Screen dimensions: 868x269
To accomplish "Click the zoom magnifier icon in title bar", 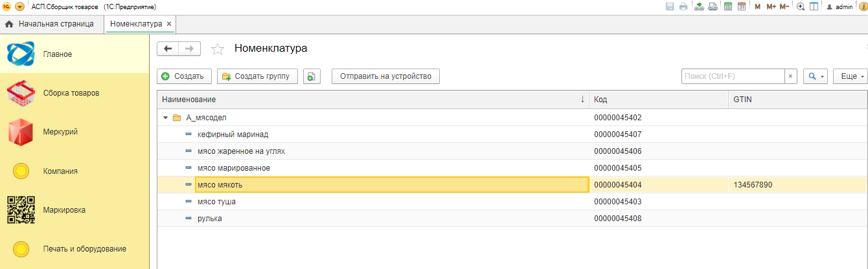I will pos(801,6).
